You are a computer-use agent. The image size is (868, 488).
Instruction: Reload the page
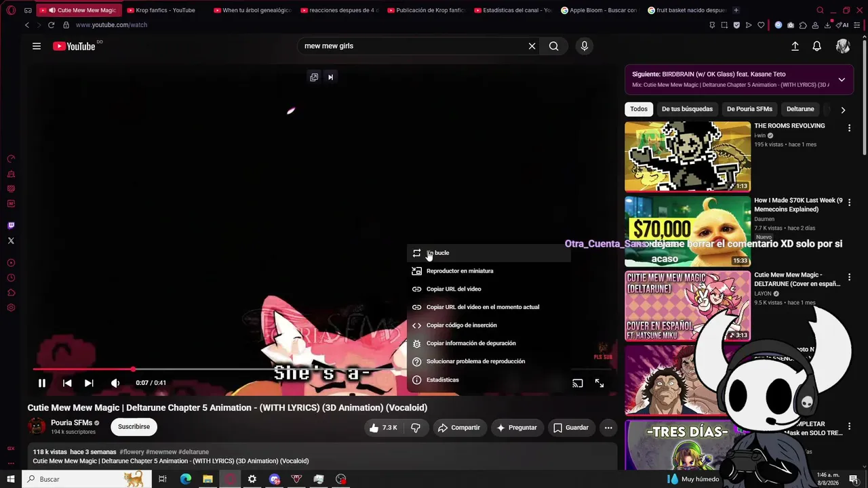click(51, 25)
